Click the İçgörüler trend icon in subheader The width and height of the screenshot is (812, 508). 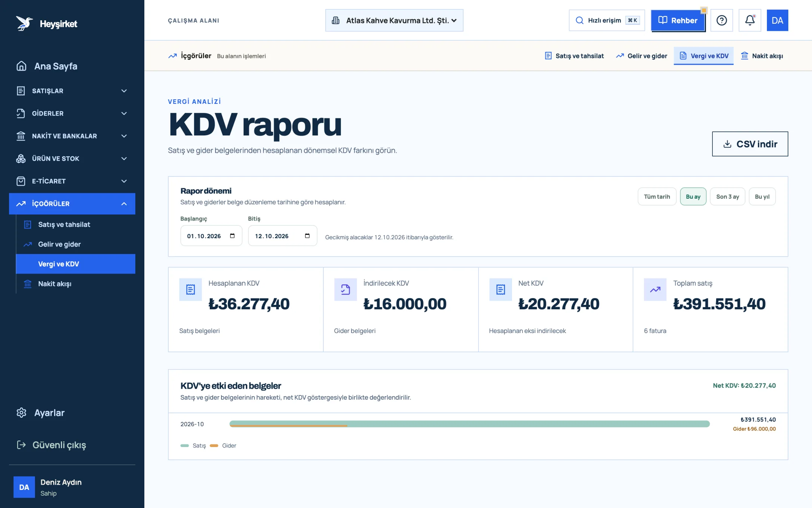point(173,56)
